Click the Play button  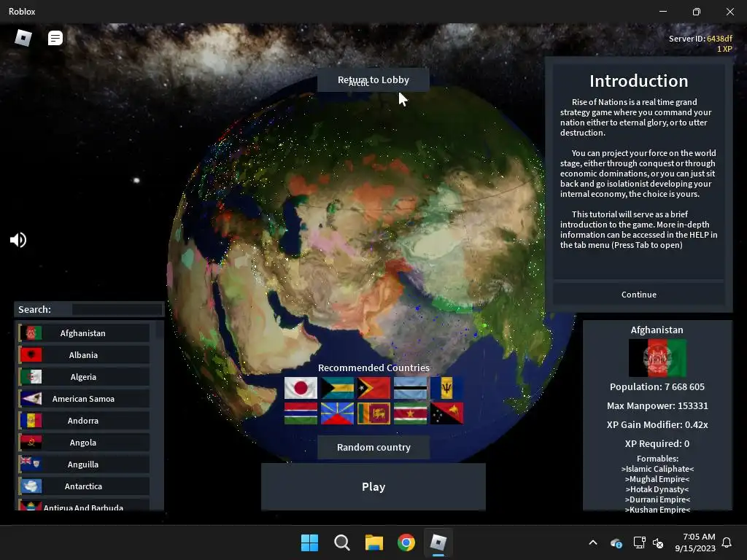point(373,486)
